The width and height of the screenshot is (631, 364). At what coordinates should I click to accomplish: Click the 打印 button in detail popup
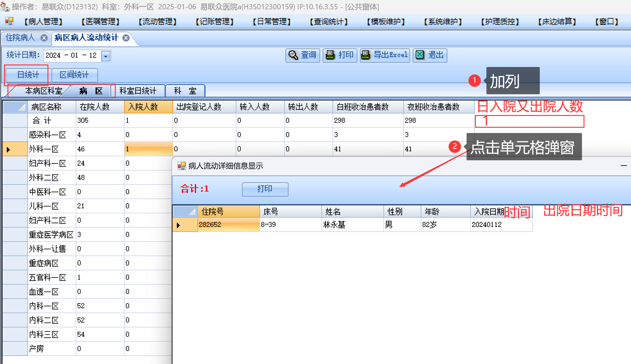[x=265, y=189]
